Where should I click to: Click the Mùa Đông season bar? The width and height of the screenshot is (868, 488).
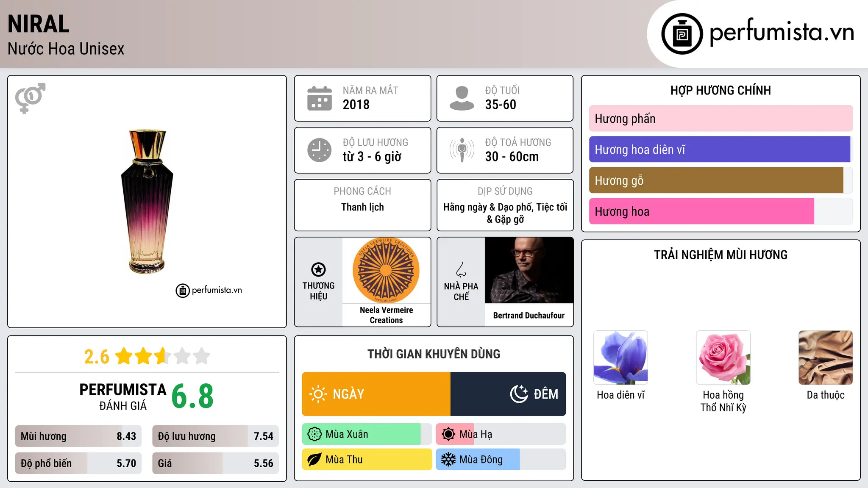pyautogui.click(x=501, y=460)
